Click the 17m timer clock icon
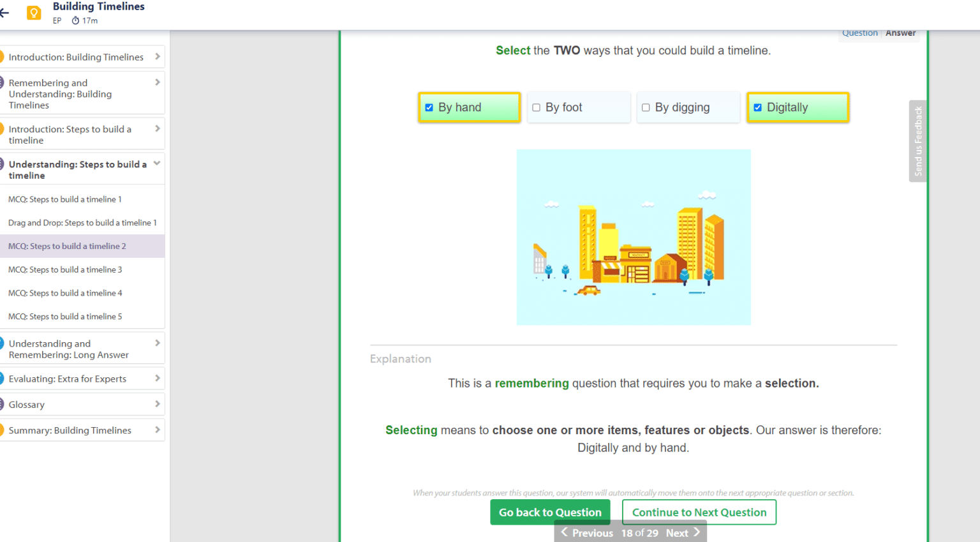The height and width of the screenshot is (542, 980). pyautogui.click(x=75, y=21)
